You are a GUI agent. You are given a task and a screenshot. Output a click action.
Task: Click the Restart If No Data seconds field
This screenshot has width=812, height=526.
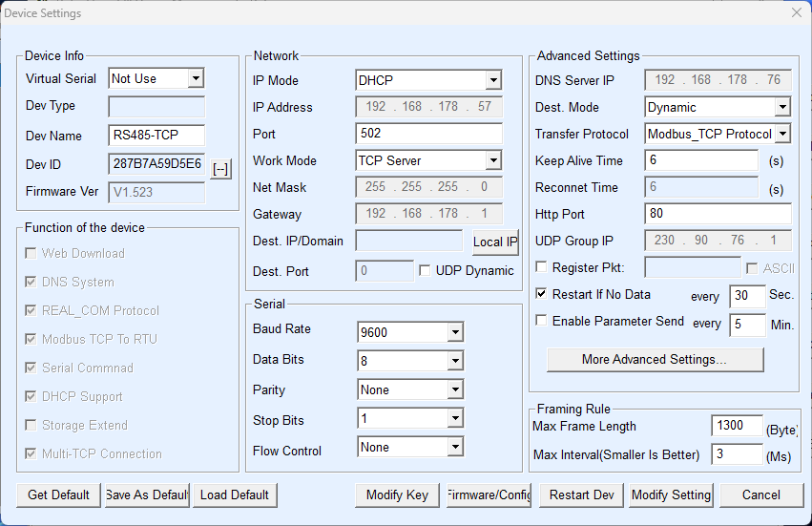point(747,296)
